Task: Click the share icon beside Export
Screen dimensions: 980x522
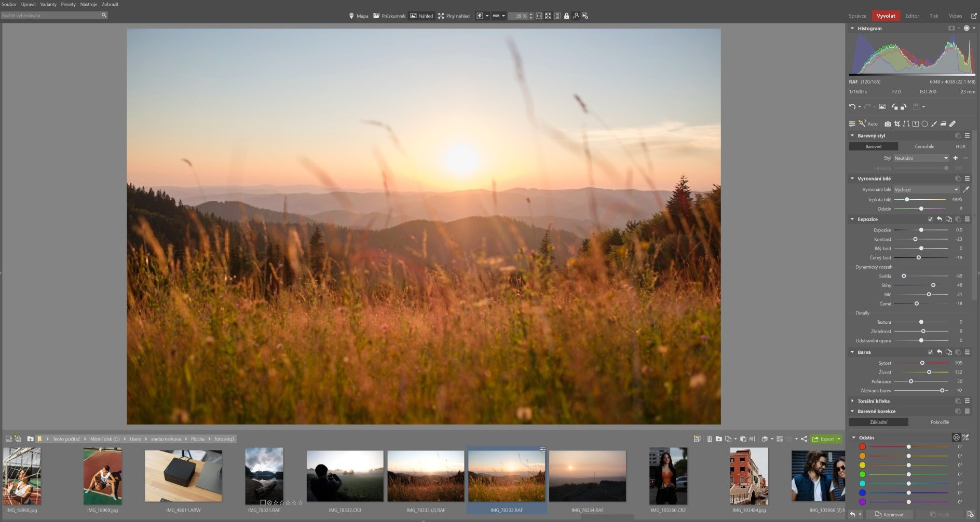Action: click(804, 439)
